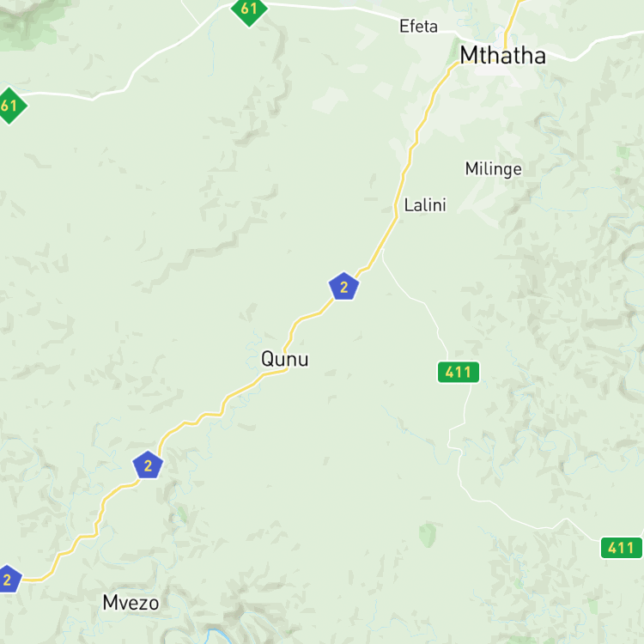The width and height of the screenshot is (644, 644).
Task: Click the 411 shield southeast of Qunu
Action: (459, 372)
